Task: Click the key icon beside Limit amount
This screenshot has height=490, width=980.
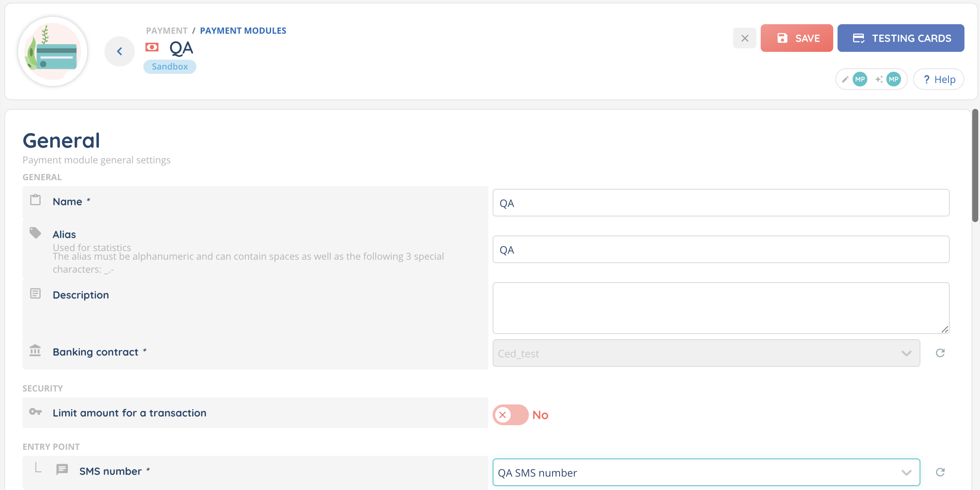Action: tap(35, 412)
